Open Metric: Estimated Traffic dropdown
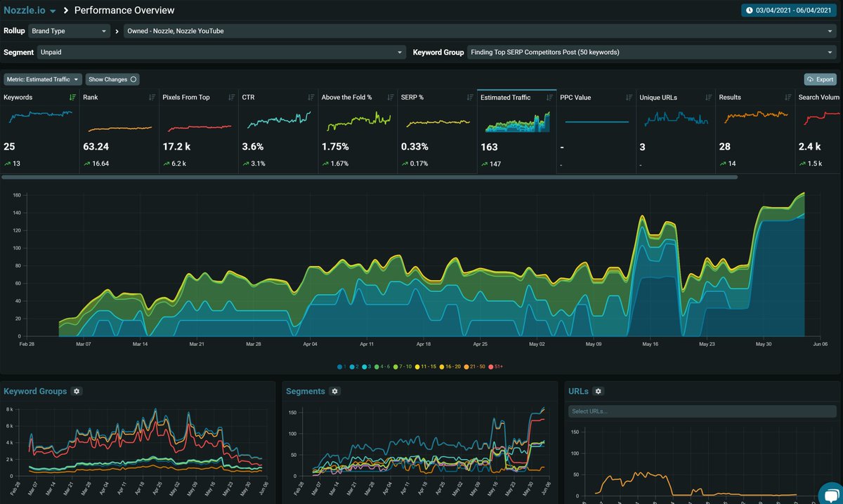The width and height of the screenshot is (843, 504). pos(43,79)
